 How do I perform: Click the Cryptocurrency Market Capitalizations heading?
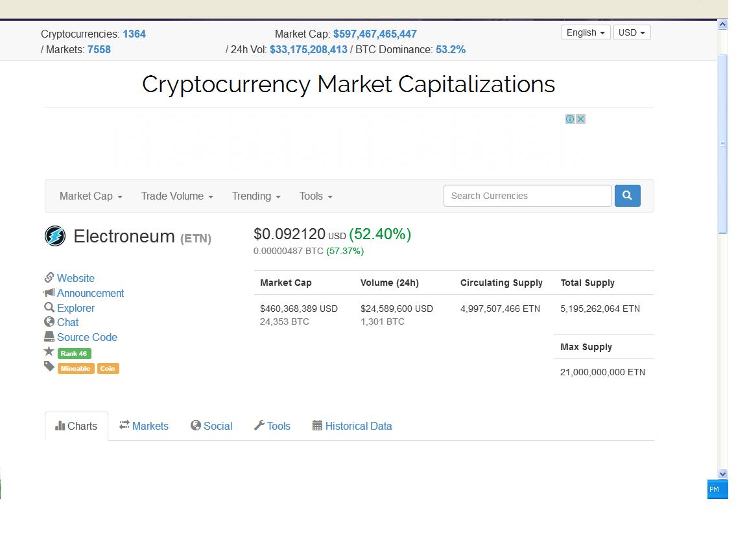point(349,84)
